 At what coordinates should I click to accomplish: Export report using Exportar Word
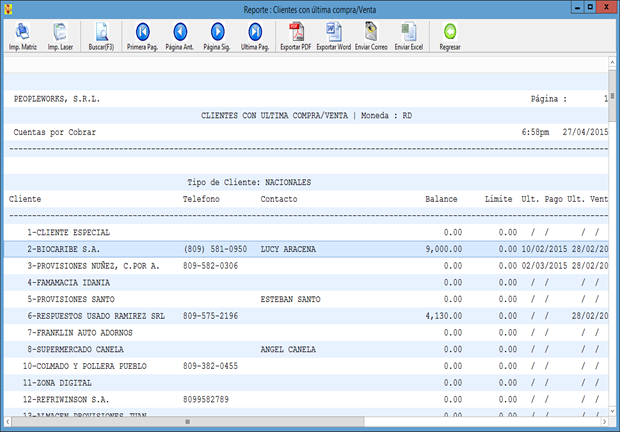333,35
